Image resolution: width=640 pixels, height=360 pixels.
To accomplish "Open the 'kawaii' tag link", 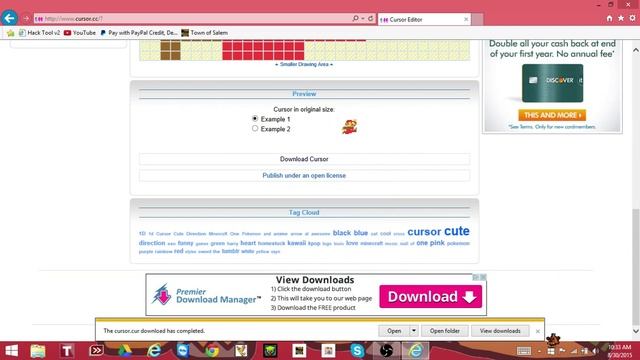I will coord(296,243).
